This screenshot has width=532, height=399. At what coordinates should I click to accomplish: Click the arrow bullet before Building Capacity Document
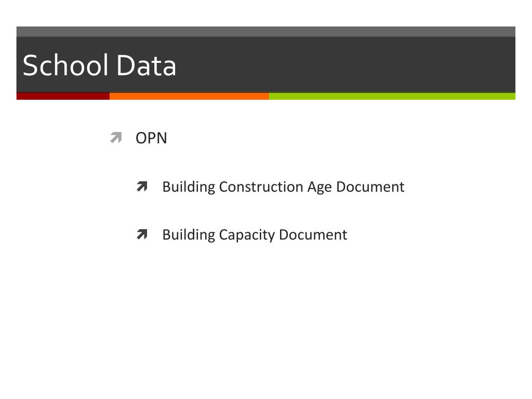click(x=142, y=235)
